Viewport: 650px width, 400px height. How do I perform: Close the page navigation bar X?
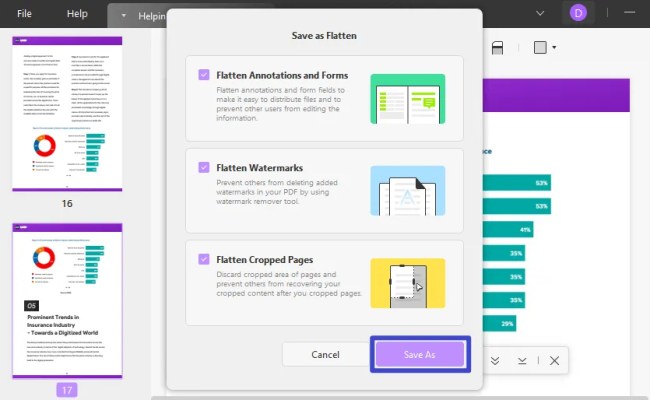click(554, 361)
